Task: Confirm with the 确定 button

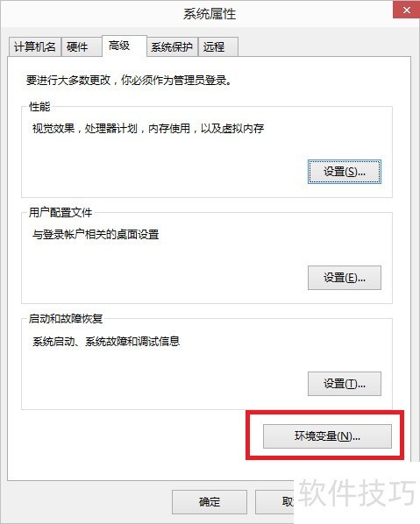Action: [x=210, y=501]
